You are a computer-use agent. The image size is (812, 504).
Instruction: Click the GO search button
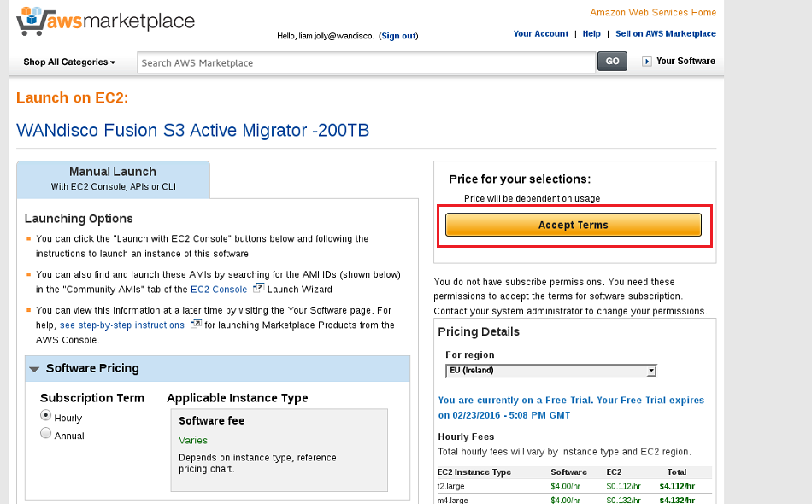point(612,61)
